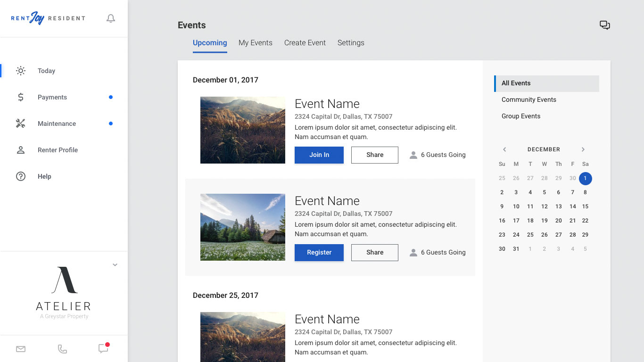Click the Help question mark icon

tap(21, 176)
